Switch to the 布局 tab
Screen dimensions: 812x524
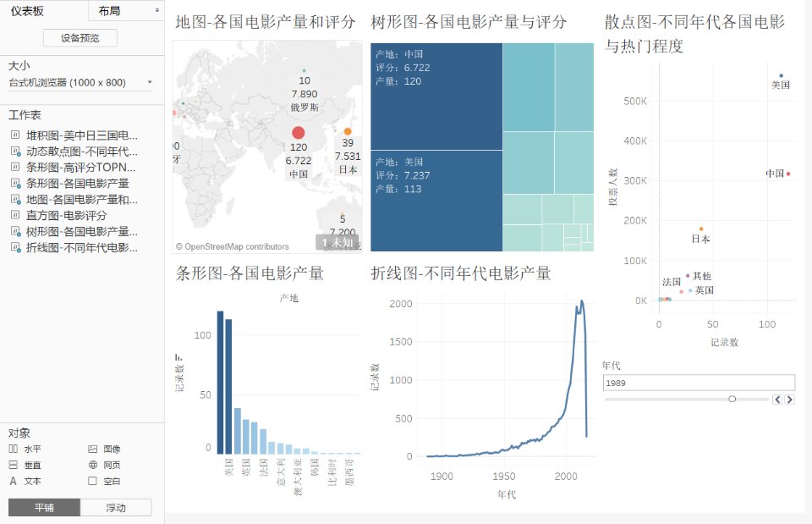click(x=109, y=11)
